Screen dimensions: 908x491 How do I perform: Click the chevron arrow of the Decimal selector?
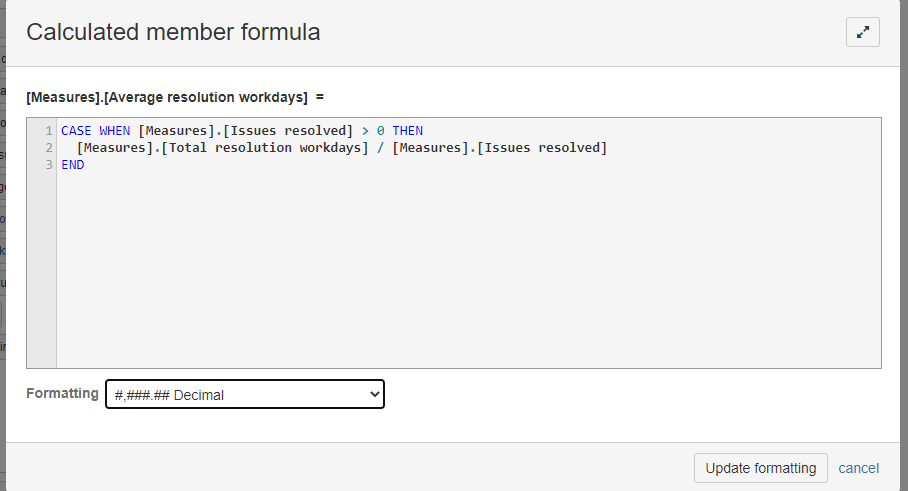coord(375,394)
